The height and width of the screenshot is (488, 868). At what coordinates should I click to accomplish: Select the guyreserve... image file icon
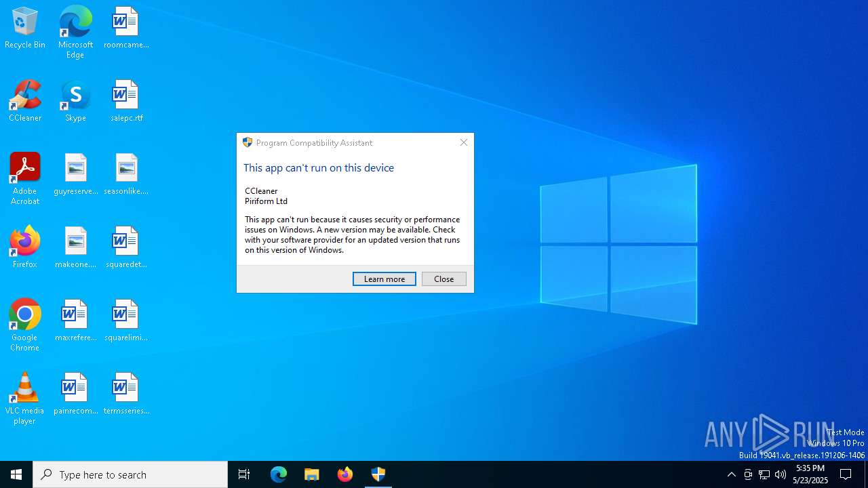pyautogui.click(x=75, y=175)
